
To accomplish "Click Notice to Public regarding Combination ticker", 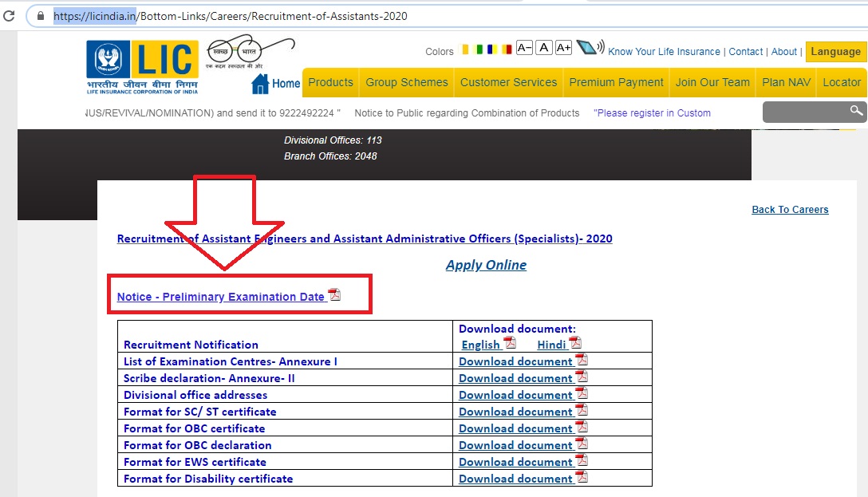I will pyautogui.click(x=467, y=113).
